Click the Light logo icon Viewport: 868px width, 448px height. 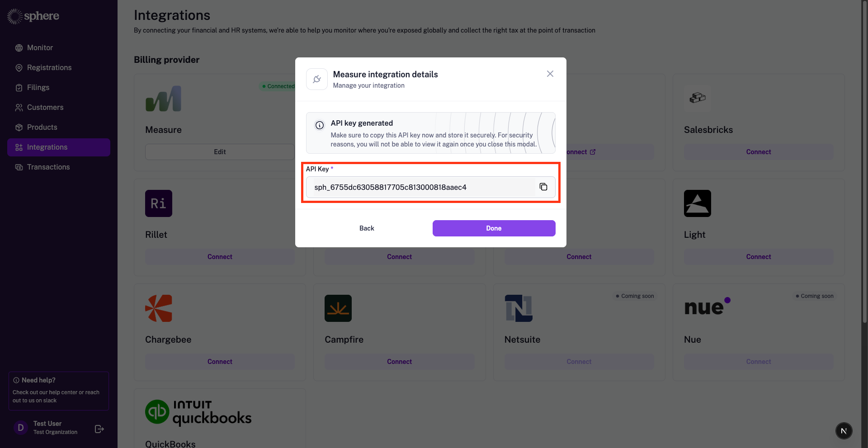pos(697,203)
